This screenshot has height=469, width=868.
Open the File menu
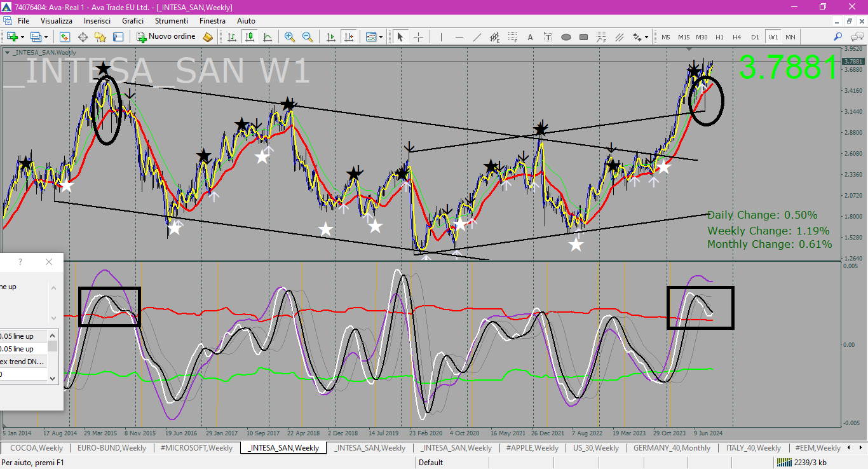tap(24, 21)
